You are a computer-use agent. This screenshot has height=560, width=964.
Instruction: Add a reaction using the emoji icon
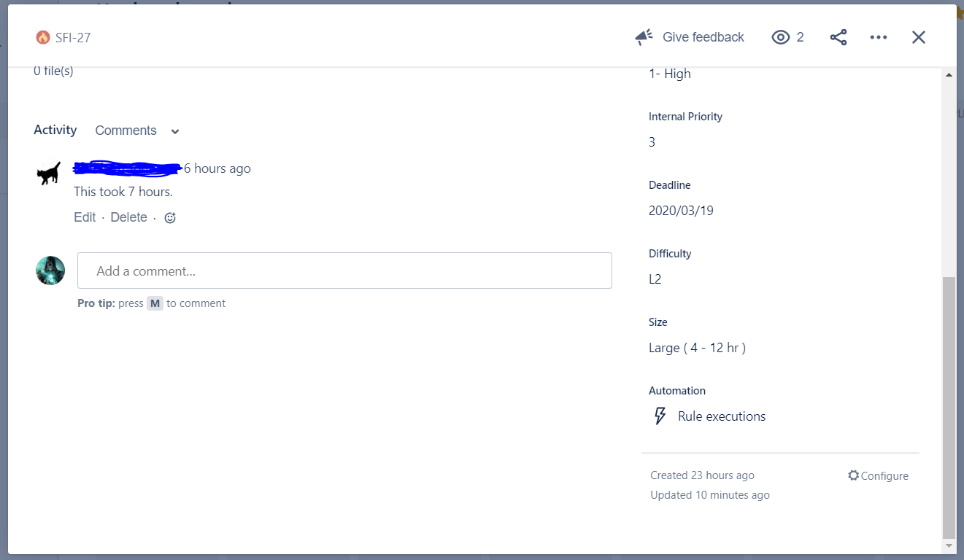pyautogui.click(x=169, y=217)
